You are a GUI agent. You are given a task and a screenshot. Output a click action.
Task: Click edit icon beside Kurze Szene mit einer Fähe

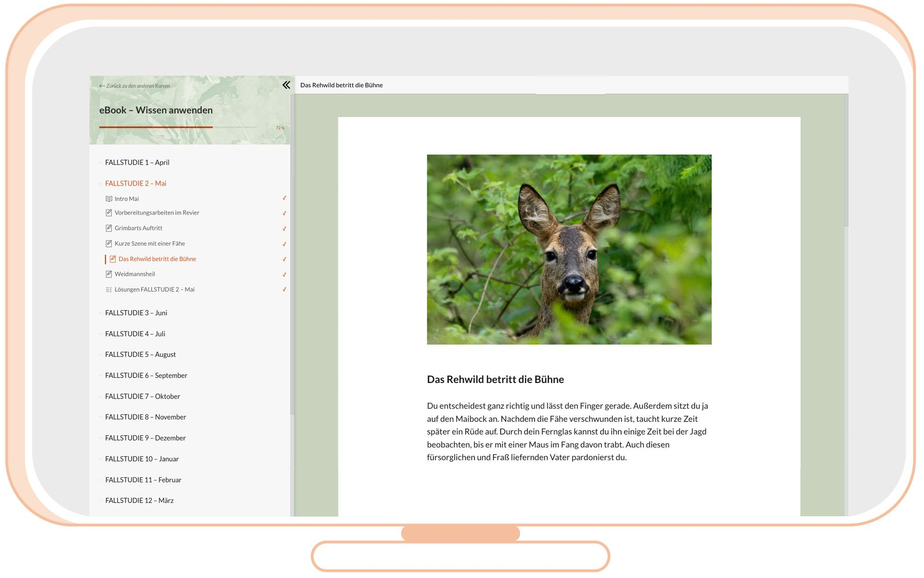point(109,243)
